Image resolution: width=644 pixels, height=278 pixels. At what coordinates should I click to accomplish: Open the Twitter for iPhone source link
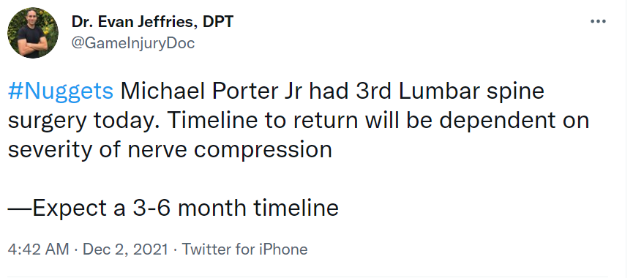tap(244, 249)
